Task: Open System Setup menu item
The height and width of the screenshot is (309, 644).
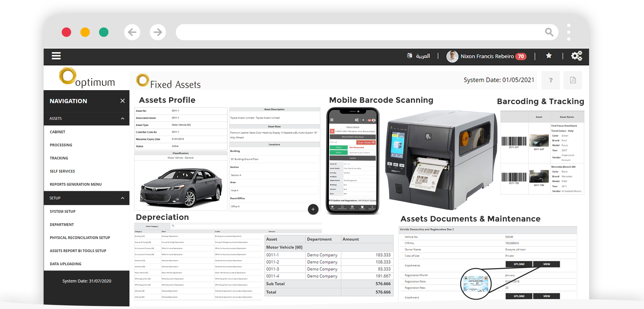Action: [x=63, y=212]
